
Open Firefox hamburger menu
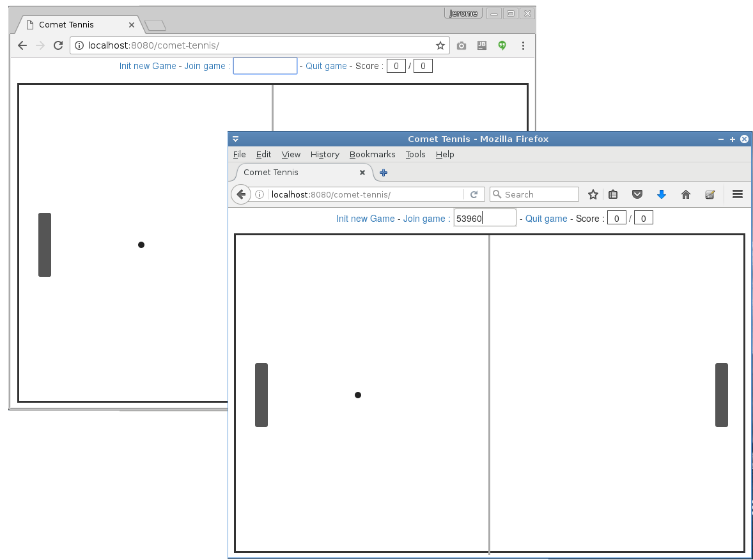click(x=737, y=194)
